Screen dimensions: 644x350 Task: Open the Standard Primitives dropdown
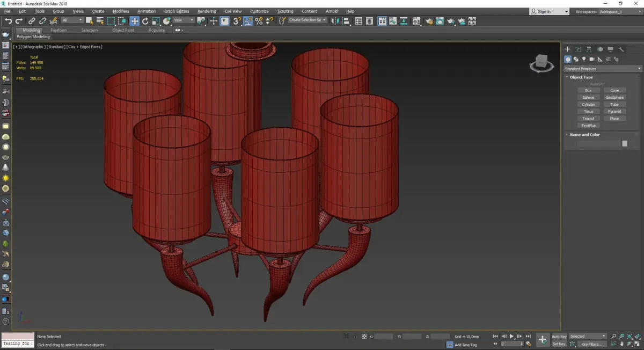point(602,69)
